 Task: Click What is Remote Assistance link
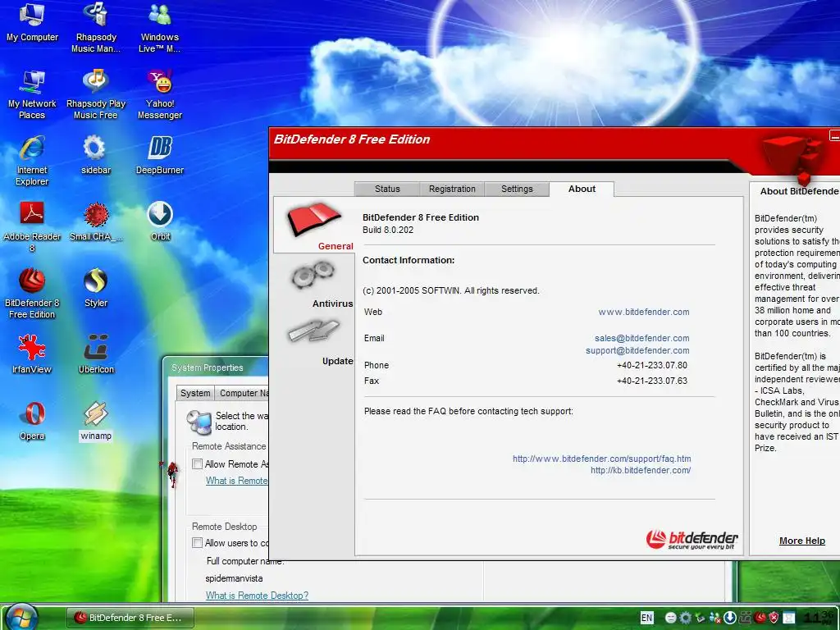[x=237, y=481]
